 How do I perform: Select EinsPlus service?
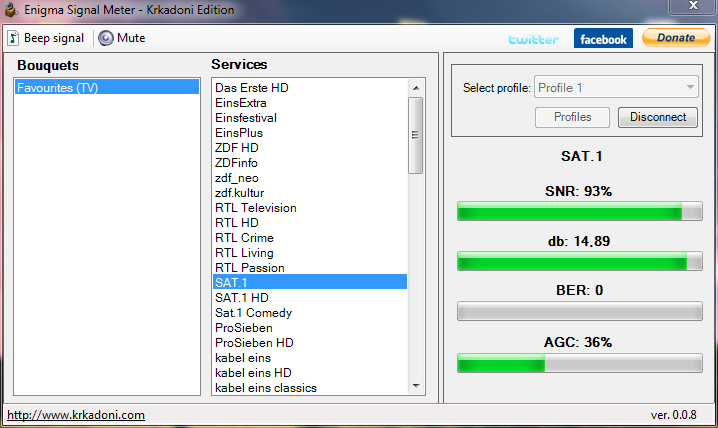[310, 133]
